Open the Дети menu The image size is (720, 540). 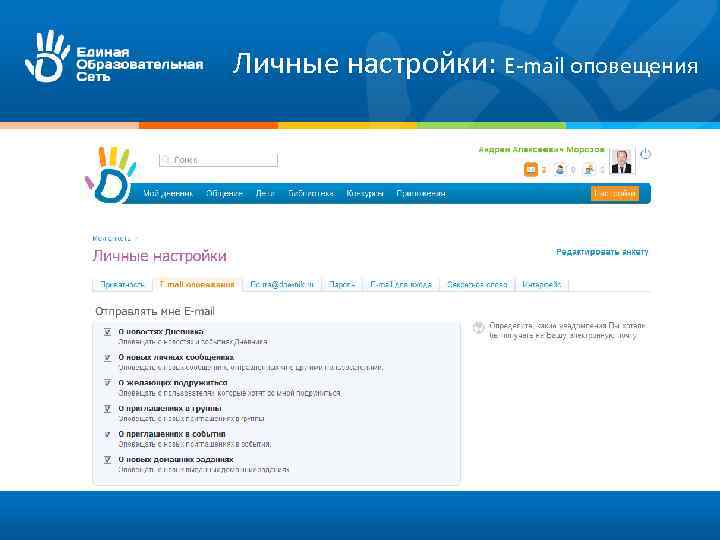(x=265, y=194)
